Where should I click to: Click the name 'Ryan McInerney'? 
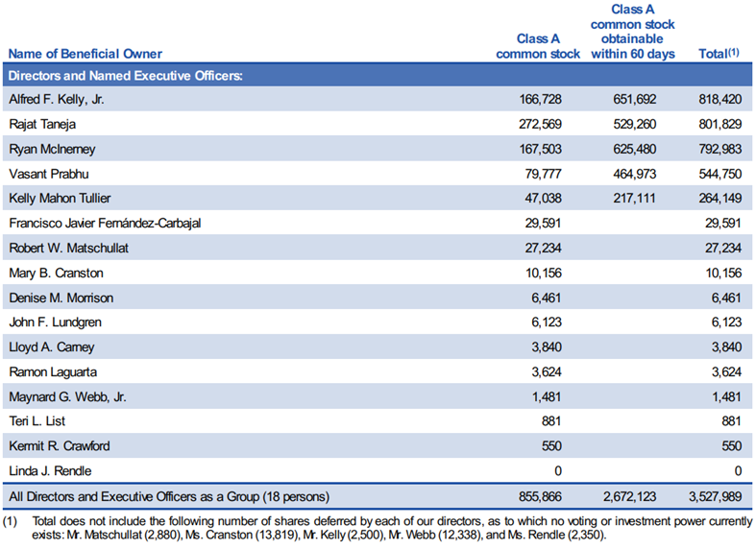(x=52, y=150)
